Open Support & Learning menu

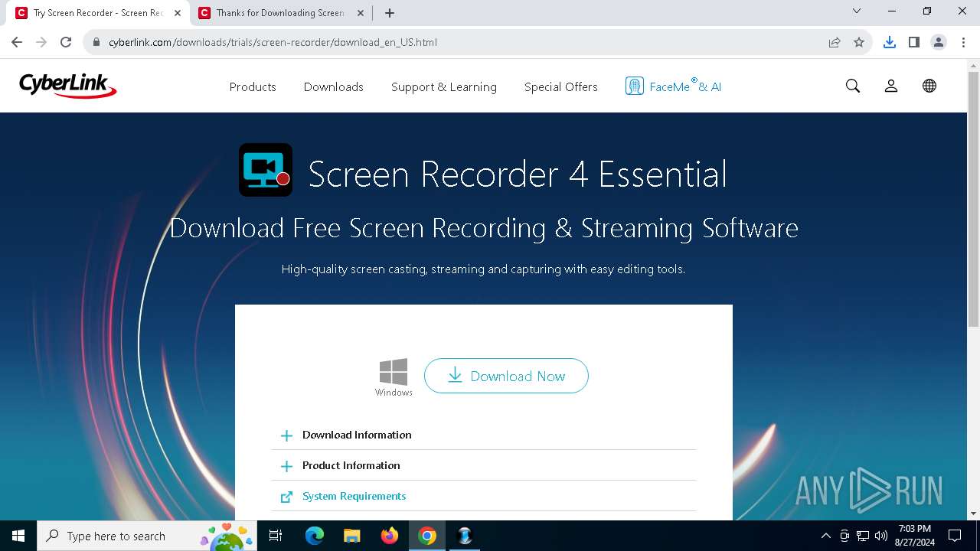[444, 87]
